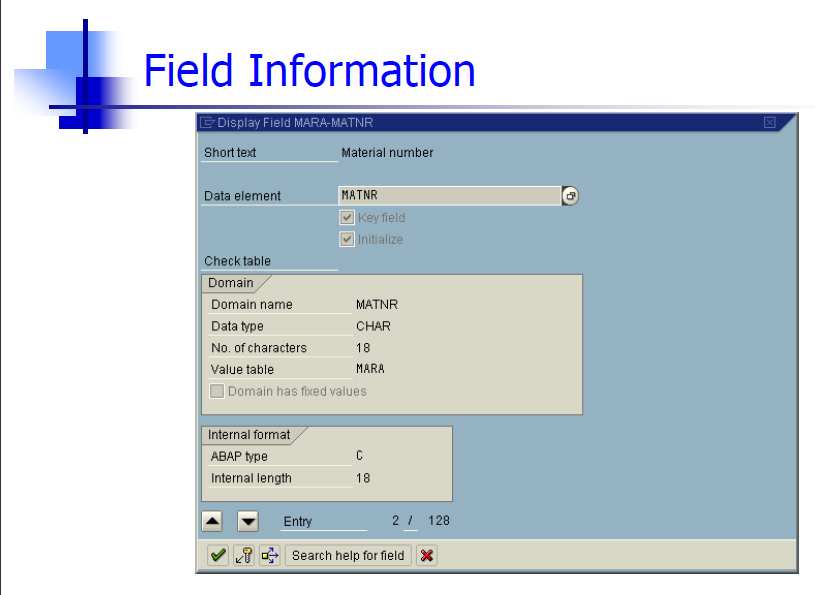Go to next entry with down arrow
The image size is (815, 595).
(248, 521)
